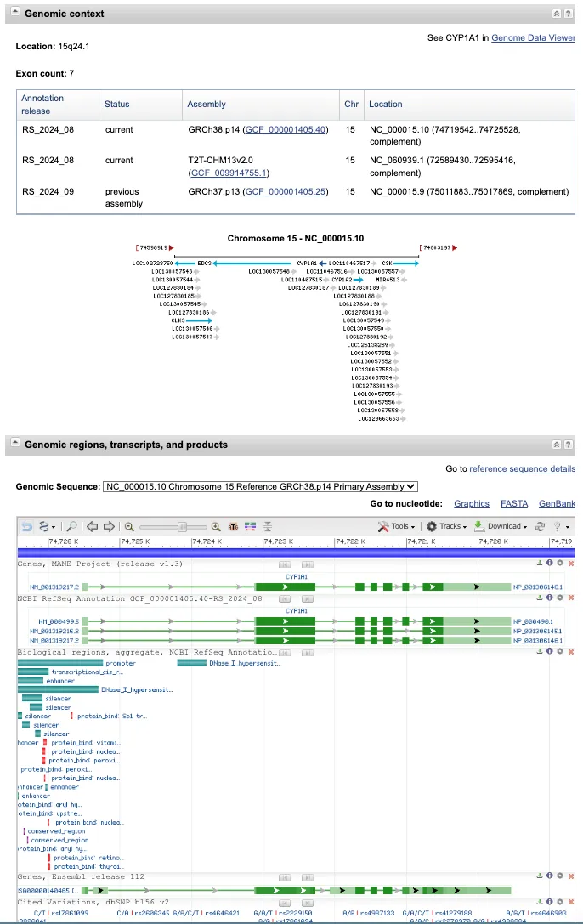This screenshot has width=583, height=924.
Task: Hide the Biological regions track
Action: pos(571,652)
